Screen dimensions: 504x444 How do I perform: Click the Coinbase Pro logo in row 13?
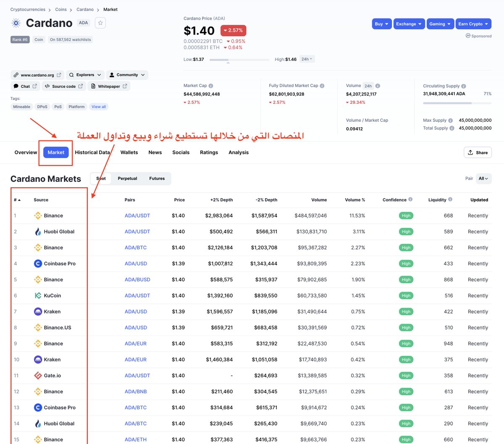[x=38, y=407]
